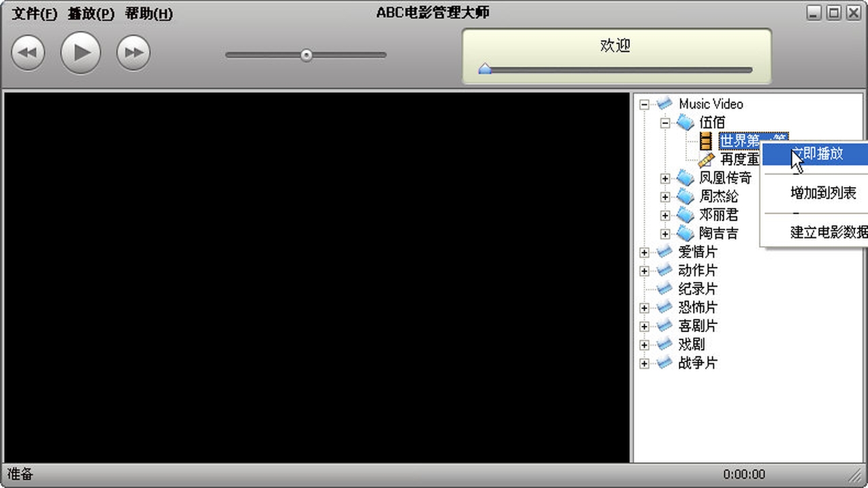
Task: Click the clip icon next to 再度重 item
Action: [x=706, y=159]
